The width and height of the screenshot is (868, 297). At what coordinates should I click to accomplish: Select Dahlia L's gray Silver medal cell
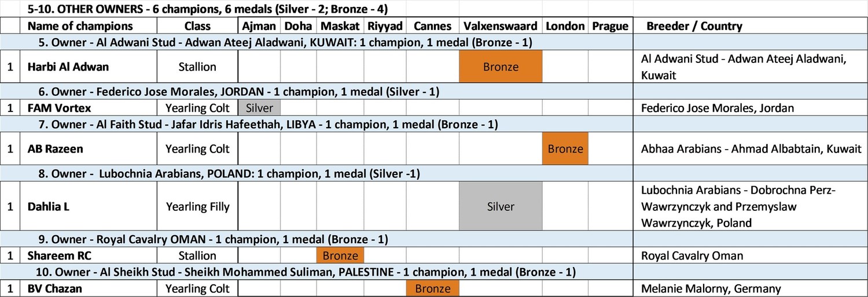point(501,206)
